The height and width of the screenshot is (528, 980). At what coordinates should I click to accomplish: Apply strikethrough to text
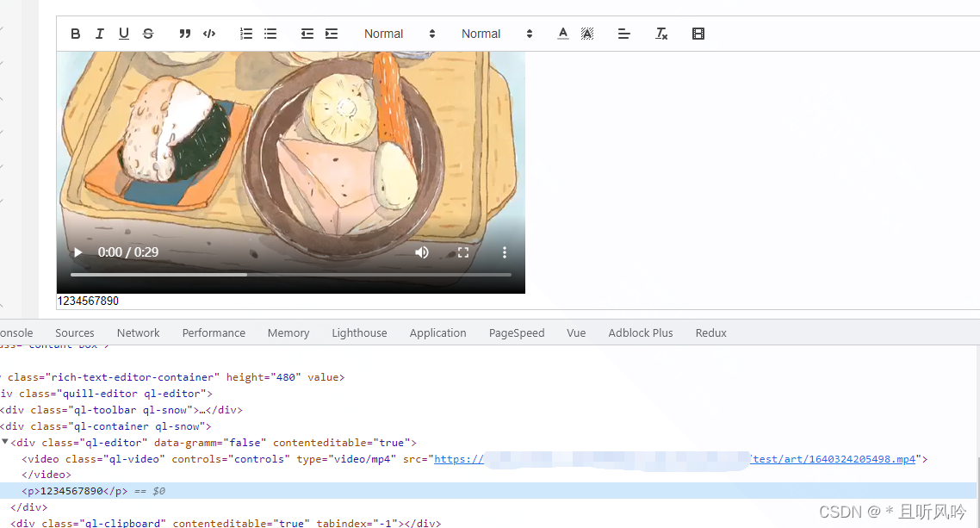coord(148,34)
